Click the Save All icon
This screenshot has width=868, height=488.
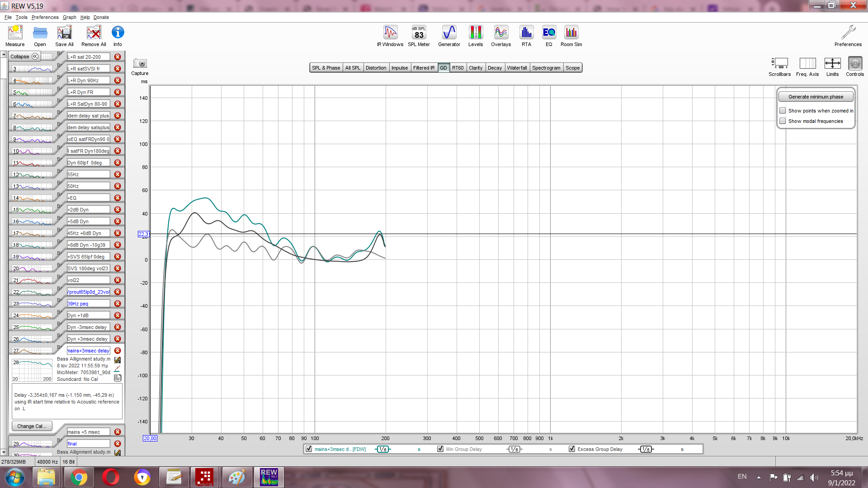64,36
